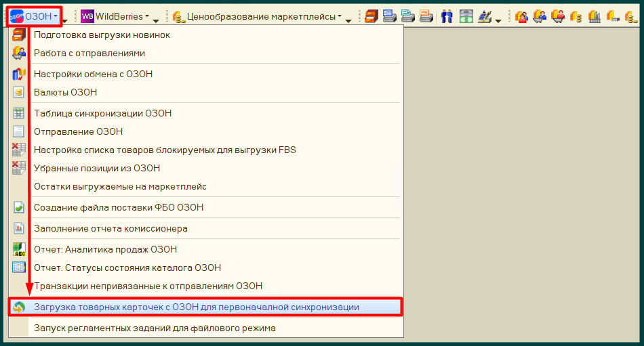Open Работа с отправлениями

(206, 53)
